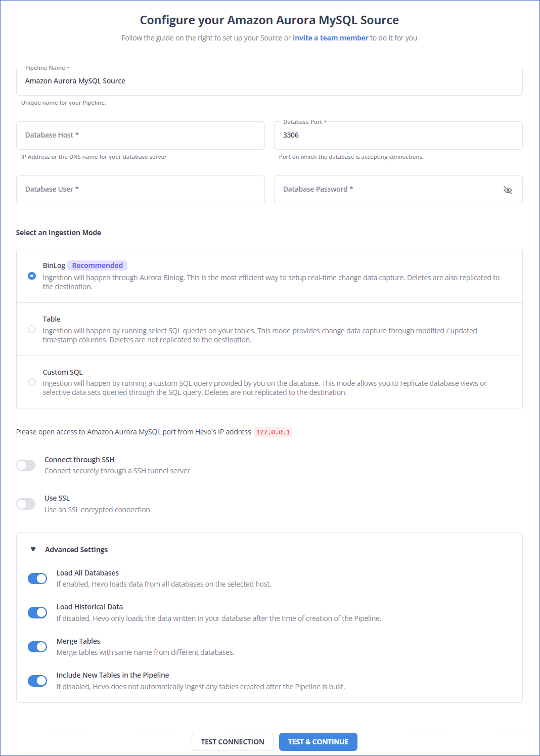This screenshot has width=540, height=756.
Task: Click the Database User field
Action: point(141,190)
